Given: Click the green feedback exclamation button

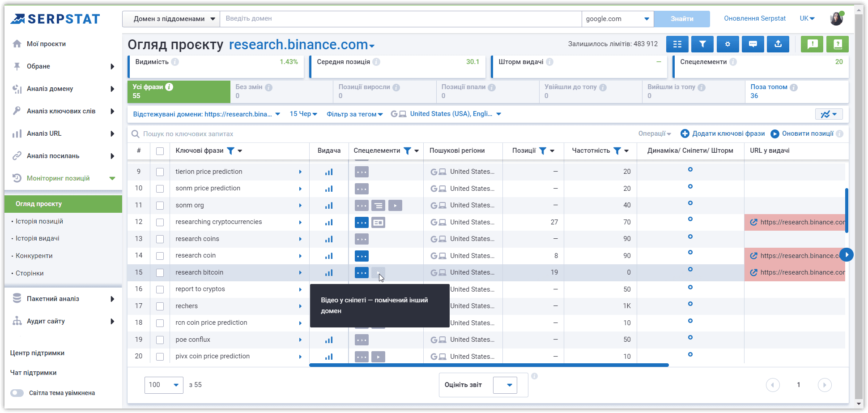Looking at the screenshot, I should [812, 44].
